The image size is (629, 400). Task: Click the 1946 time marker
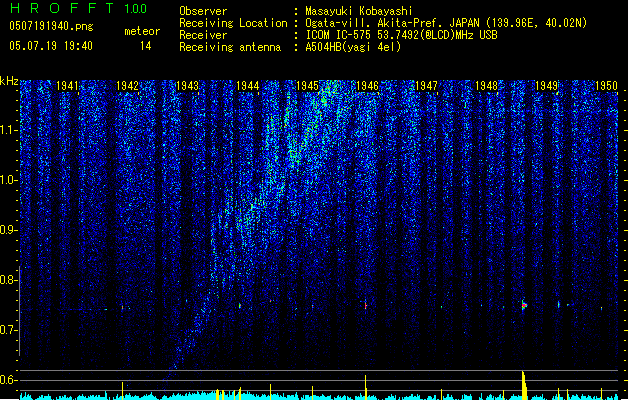367,86
